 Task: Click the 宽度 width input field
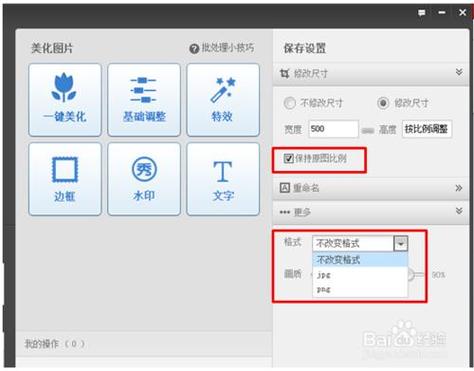point(333,129)
